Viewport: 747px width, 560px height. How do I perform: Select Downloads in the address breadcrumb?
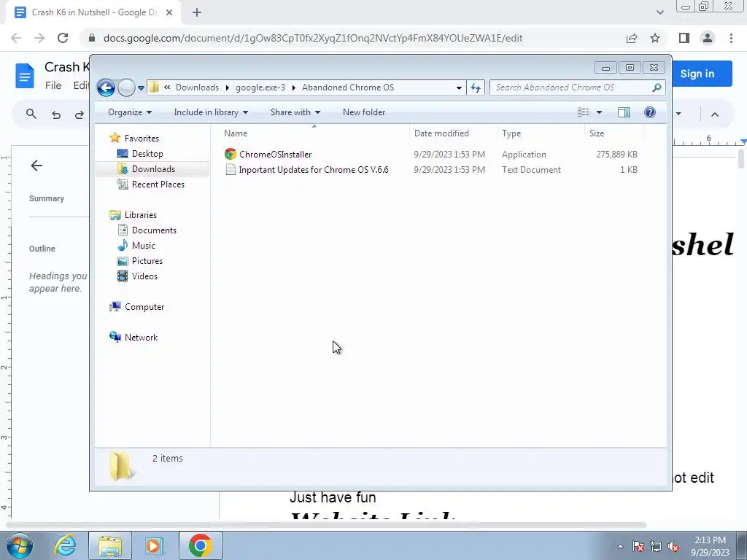[x=197, y=87]
